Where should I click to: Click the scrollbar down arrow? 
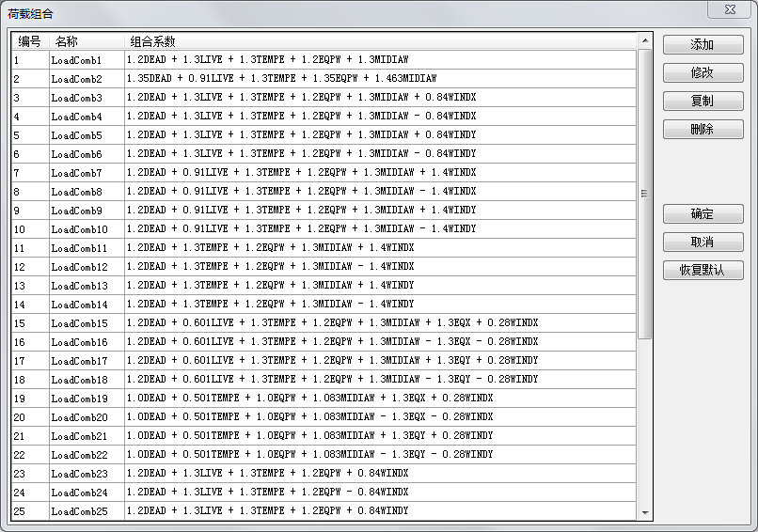point(644,513)
